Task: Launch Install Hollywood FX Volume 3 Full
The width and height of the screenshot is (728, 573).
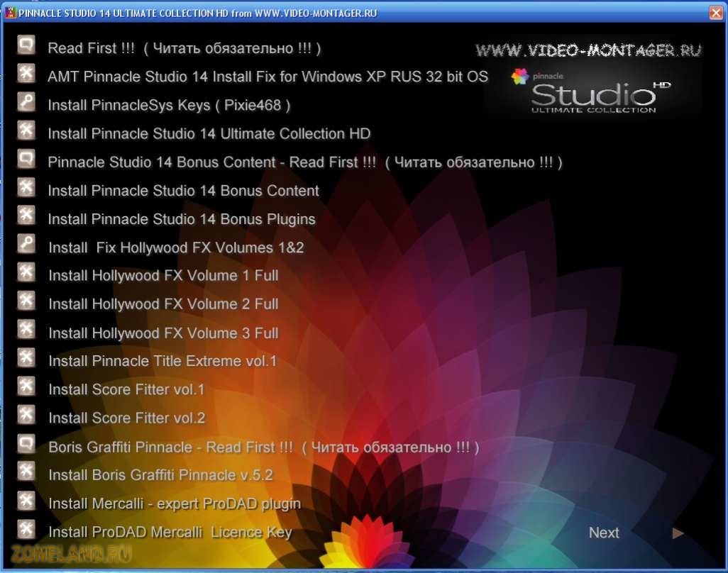Action: point(163,333)
